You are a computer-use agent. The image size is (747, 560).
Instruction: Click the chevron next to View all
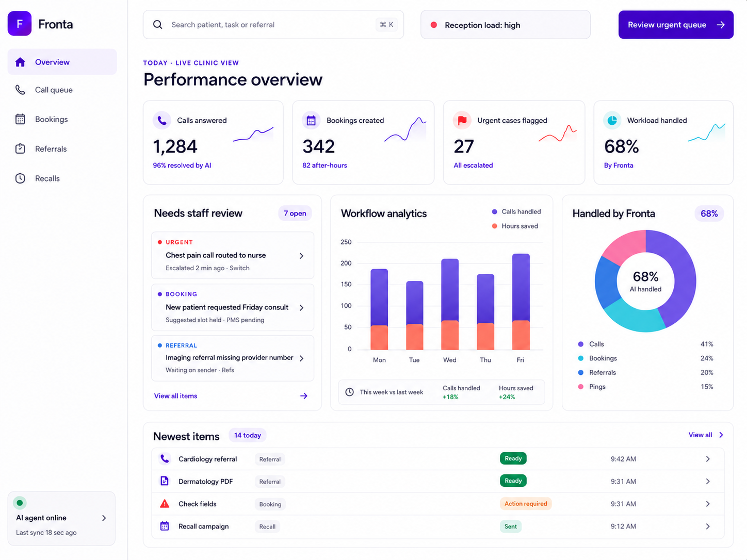click(721, 435)
